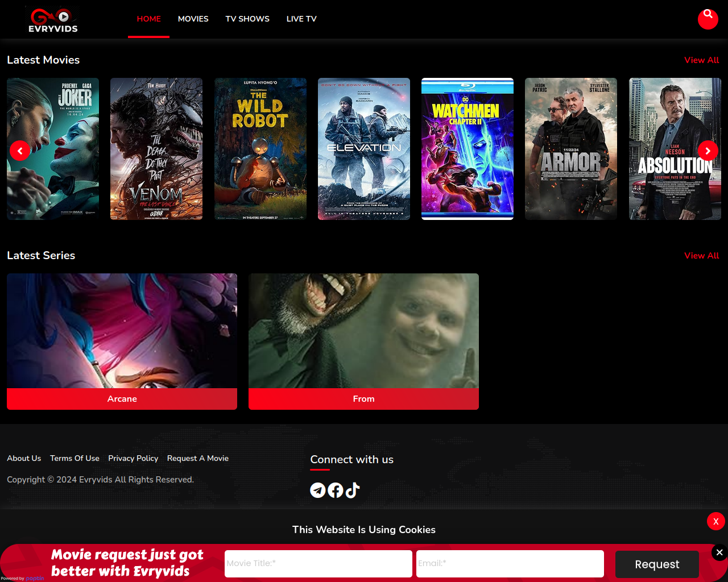Open the Arcane series thumbnail image
The height and width of the screenshot is (582, 728).
coord(122,331)
